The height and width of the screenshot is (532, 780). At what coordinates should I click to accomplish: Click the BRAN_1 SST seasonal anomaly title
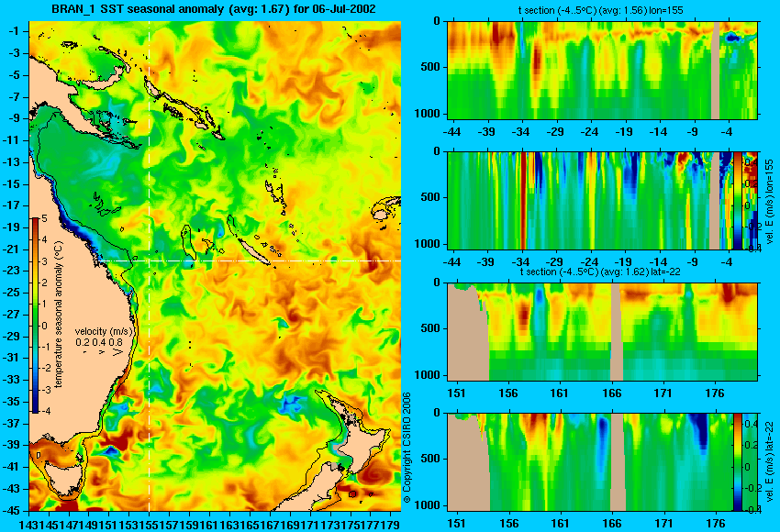click(214, 9)
